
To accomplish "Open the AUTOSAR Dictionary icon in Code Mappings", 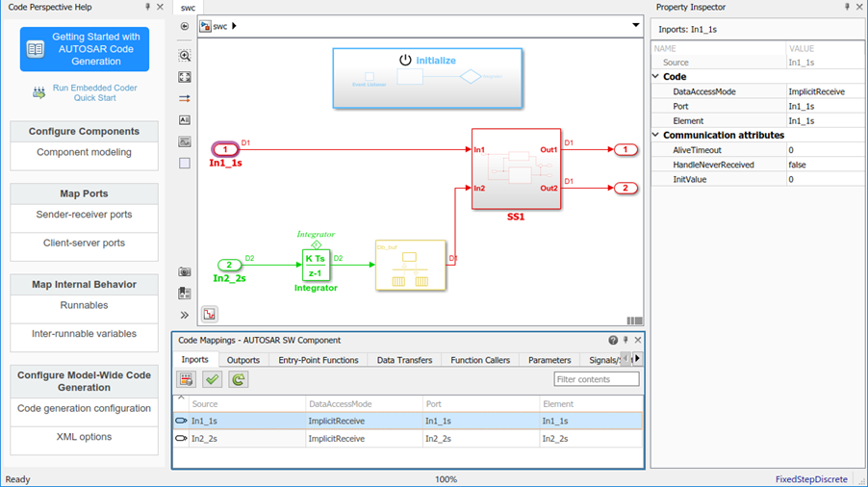I will [186, 379].
